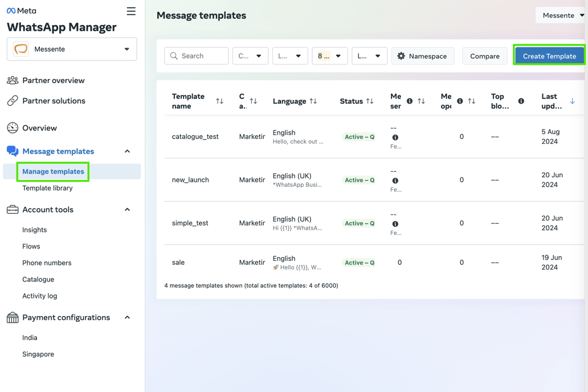Viewport: 588px width, 392px height.
Task: Open the C... filter dropdown
Action: (x=250, y=56)
